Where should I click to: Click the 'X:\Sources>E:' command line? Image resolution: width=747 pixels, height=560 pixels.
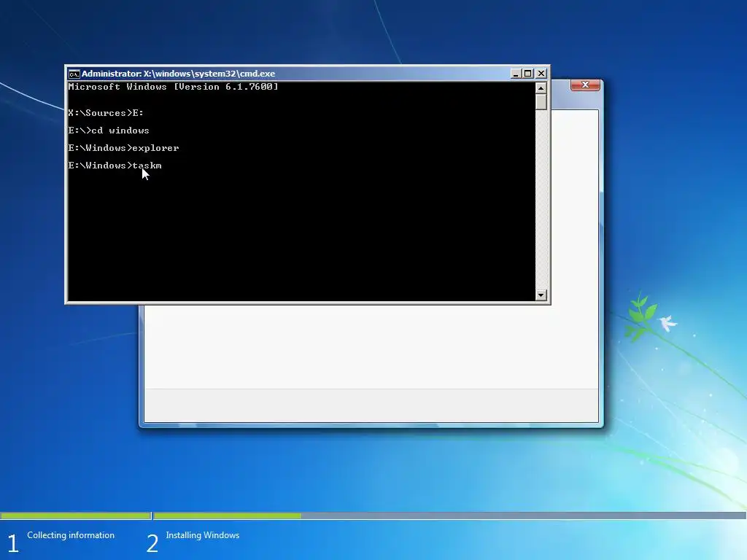(106, 113)
